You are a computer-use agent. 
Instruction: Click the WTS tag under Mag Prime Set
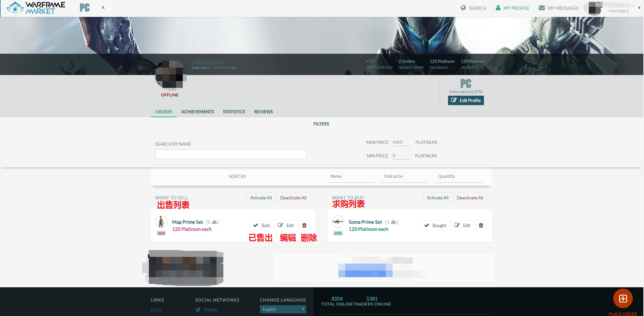pos(161,233)
